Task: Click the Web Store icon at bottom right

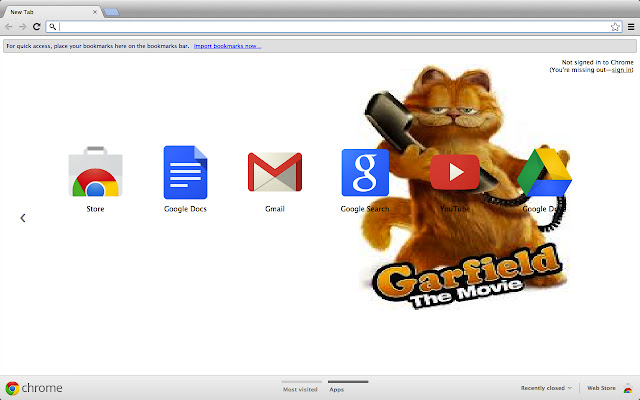Action: (x=628, y=388)
